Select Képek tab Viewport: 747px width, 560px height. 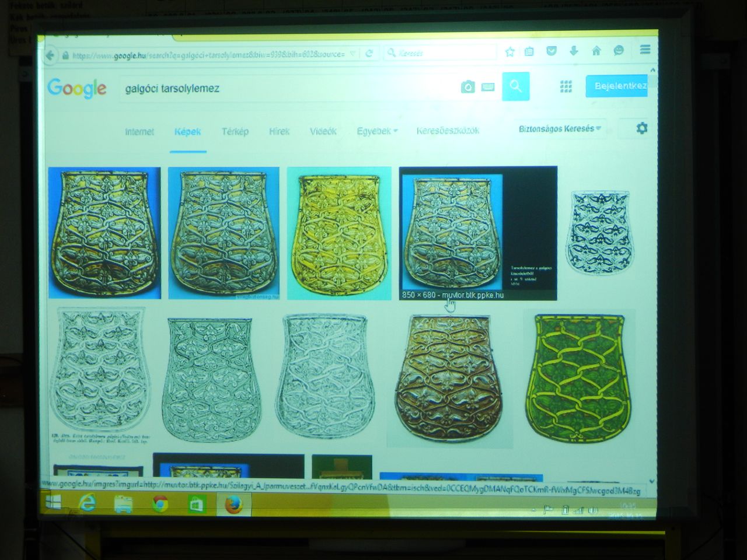click(x=187, y=132)
